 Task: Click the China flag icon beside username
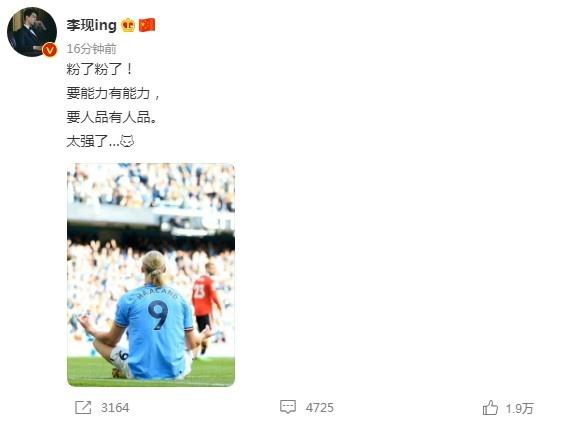click(x=147, y=25)
